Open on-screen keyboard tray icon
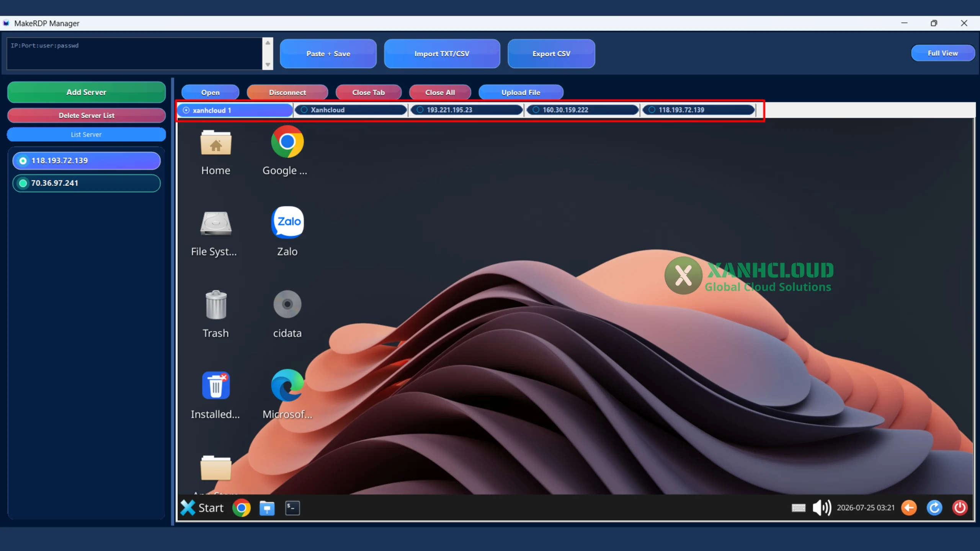Screen dimensions: 980x551 click(x=799, y=508)
